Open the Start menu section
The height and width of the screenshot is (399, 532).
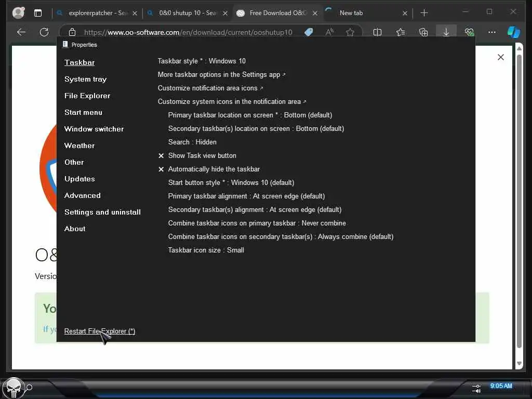pyautogui.click(x=83, y=112)
